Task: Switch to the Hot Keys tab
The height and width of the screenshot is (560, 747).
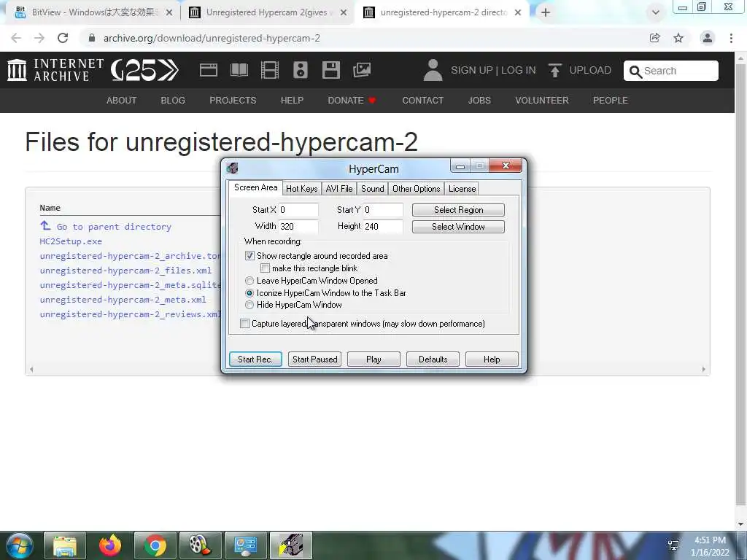Action: pos(301,189)
